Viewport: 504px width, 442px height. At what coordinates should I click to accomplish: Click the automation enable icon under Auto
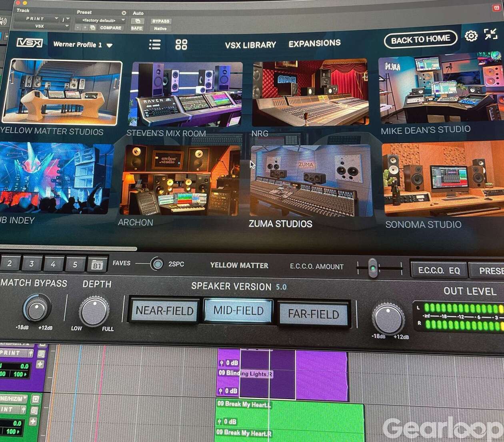(x=137, y=21)
